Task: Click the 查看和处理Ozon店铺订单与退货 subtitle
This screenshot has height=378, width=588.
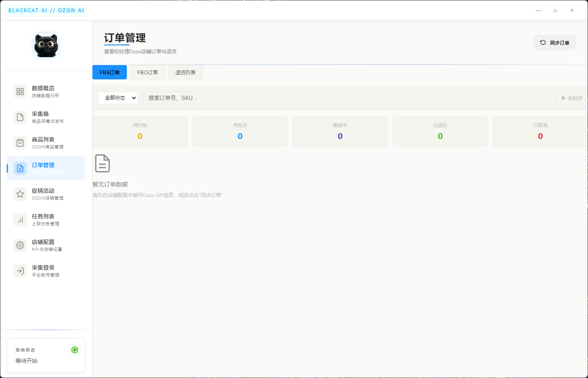Action: coord(140,52)
